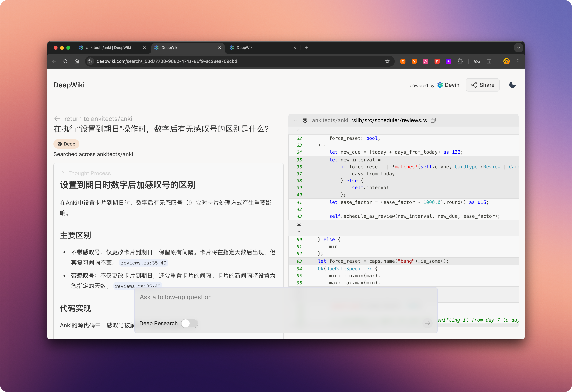This screenshot has width=572, height=392.
Task: Click Searched across ankitects/anki text
Action: coord(93,154)
